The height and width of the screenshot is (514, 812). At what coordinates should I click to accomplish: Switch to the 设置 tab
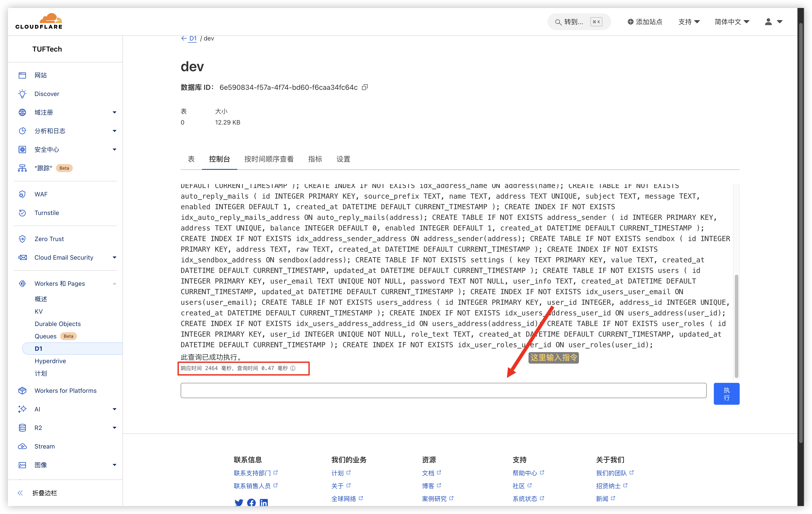click(x=343, y=159)
